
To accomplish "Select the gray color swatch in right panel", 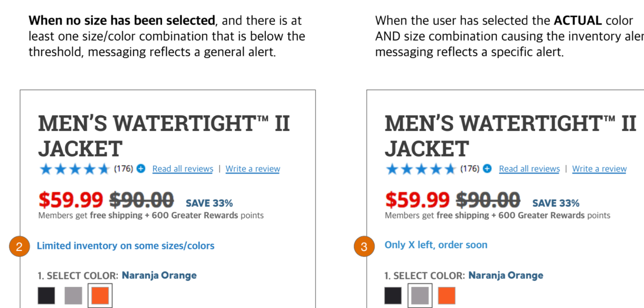I will pos(420,295).
